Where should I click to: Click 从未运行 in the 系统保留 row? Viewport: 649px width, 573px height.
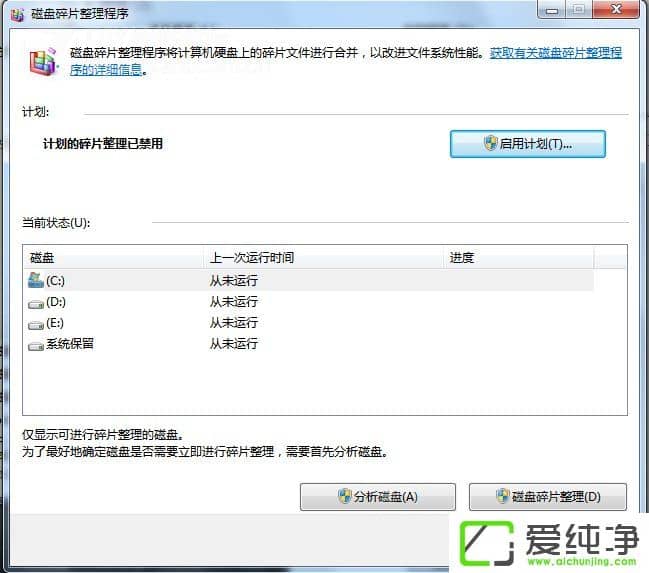[x=233, y=345]
